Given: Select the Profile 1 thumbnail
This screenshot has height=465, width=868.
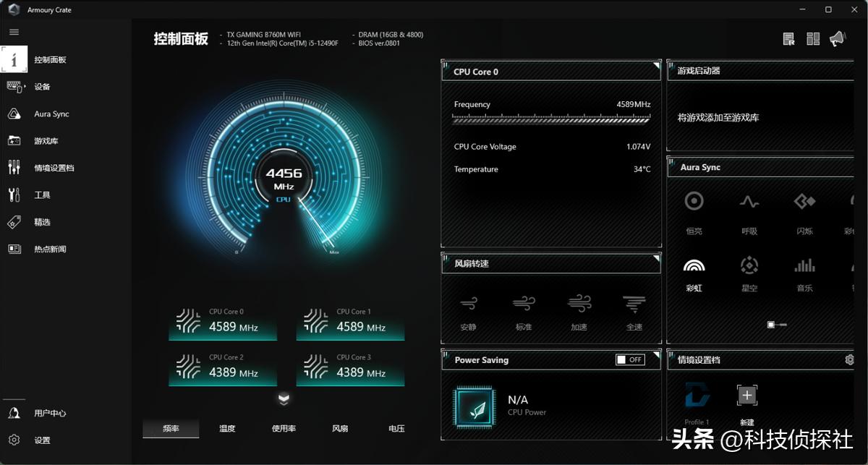Looking at the screenshot, I should click(697, 397).
